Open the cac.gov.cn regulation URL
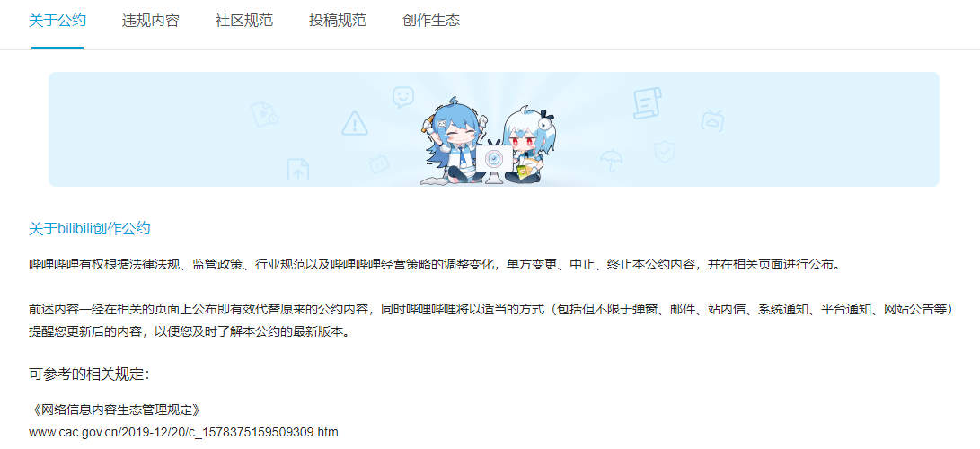 click(184, 432)
